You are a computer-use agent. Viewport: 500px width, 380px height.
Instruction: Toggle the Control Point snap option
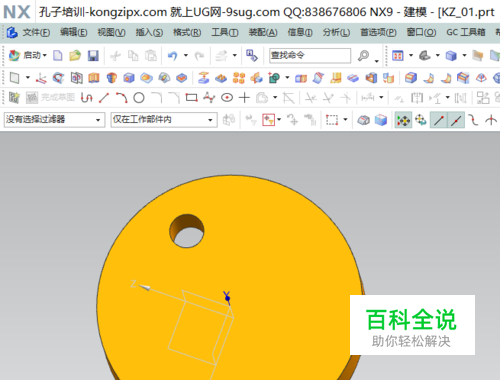pos(473,120)
